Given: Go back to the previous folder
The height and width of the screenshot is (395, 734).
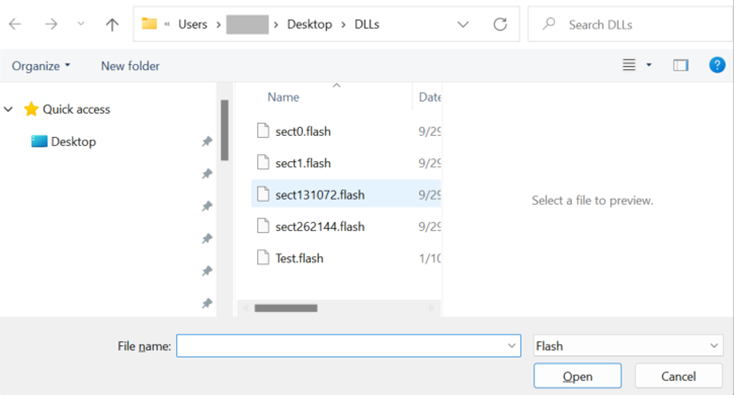Looking at the screenshot, I should [15, 24].
